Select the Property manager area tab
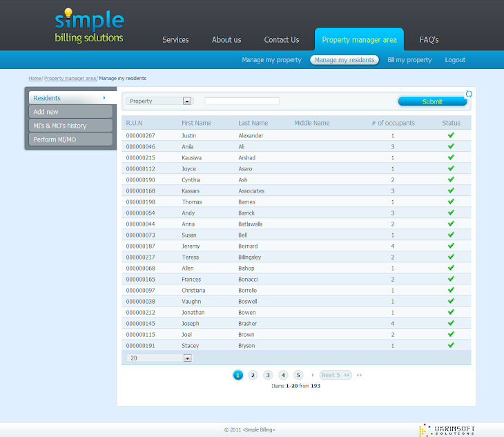Screen dimensions: 504x437 pos(359,39)
